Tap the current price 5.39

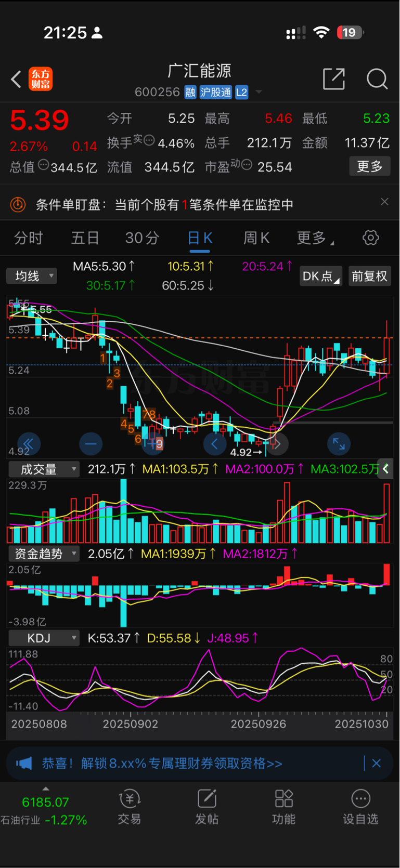[40, 121]
